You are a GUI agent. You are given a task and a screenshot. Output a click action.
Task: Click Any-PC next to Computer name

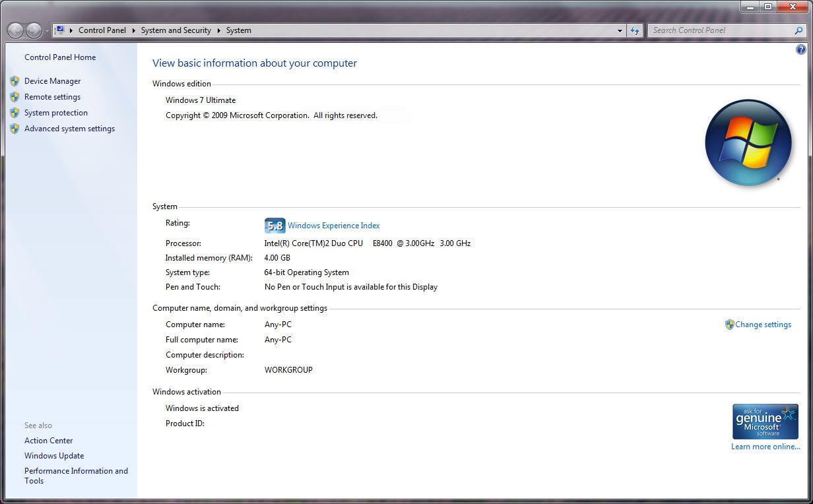coord(278,325)
